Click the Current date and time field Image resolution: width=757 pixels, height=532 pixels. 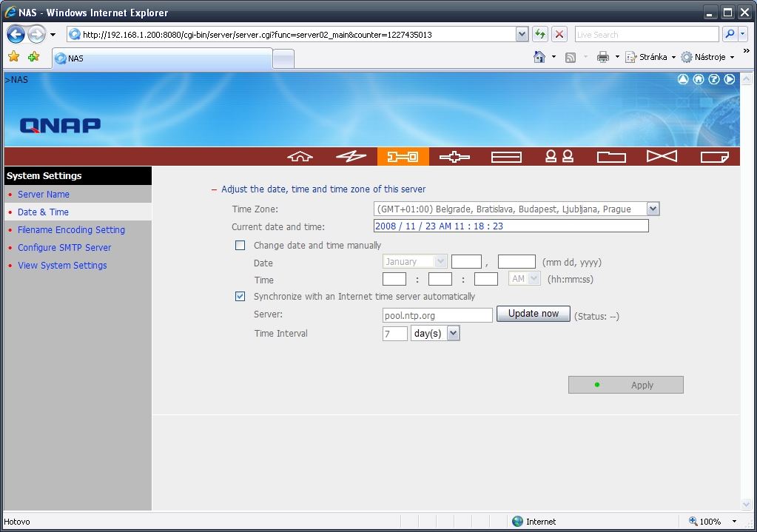coord(511,226)
